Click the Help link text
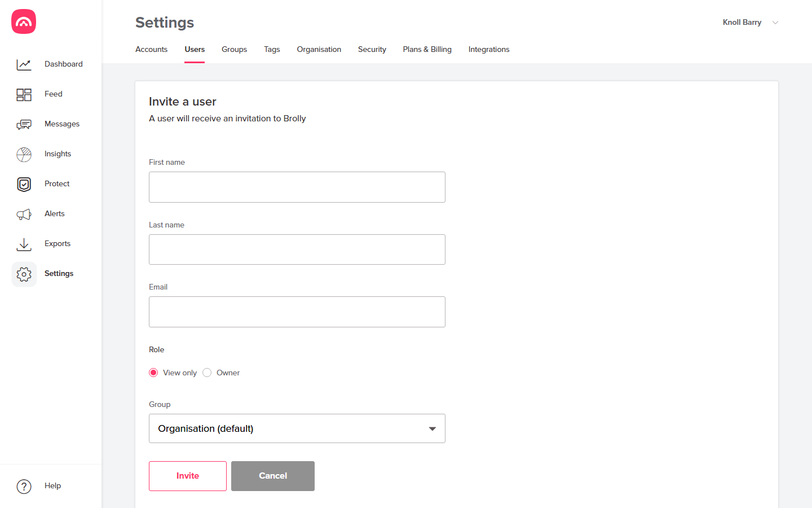Screen dimensions: 812x508 pos(53,485)
